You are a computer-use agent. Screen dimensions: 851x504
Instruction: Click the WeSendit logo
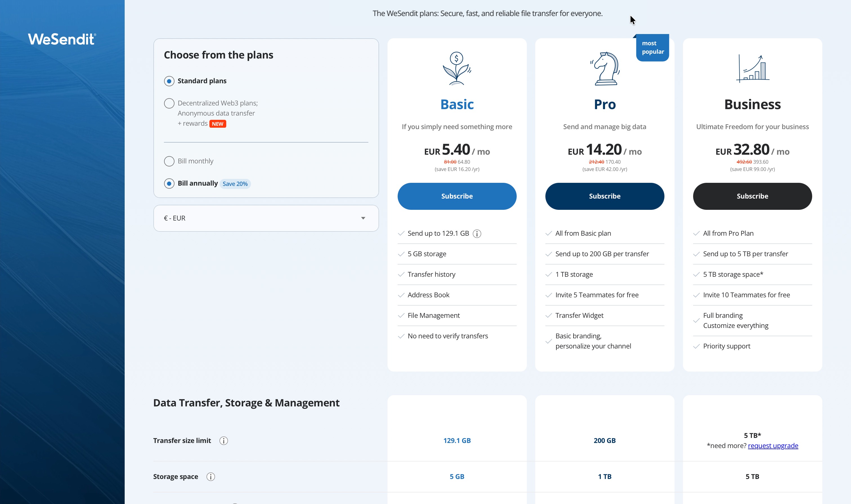pyautogui.click(x=62, y=39)
